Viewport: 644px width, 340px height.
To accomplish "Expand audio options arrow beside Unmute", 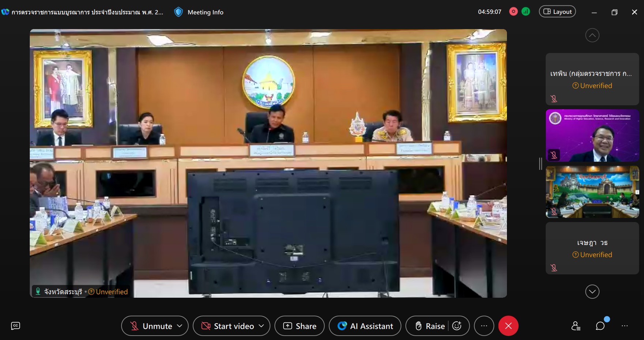I will [x=180, y=326].
